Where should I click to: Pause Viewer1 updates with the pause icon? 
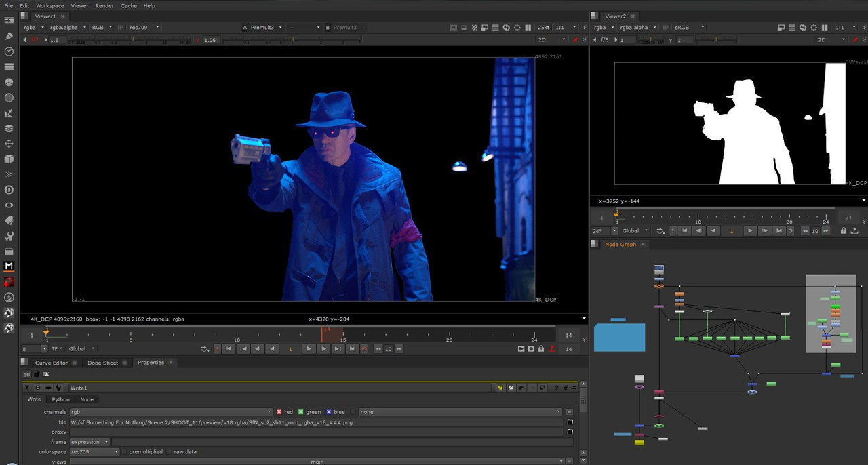(528, 28)
